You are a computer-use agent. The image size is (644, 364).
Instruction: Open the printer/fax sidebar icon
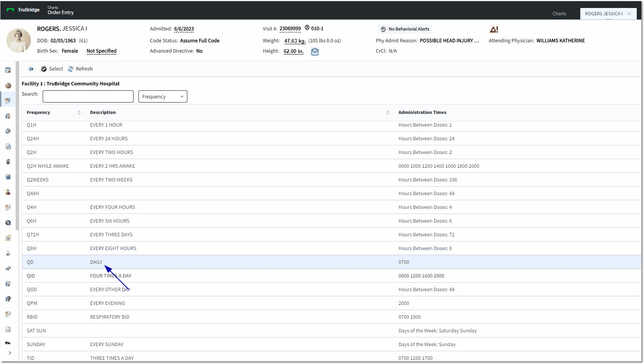(8, 131)
